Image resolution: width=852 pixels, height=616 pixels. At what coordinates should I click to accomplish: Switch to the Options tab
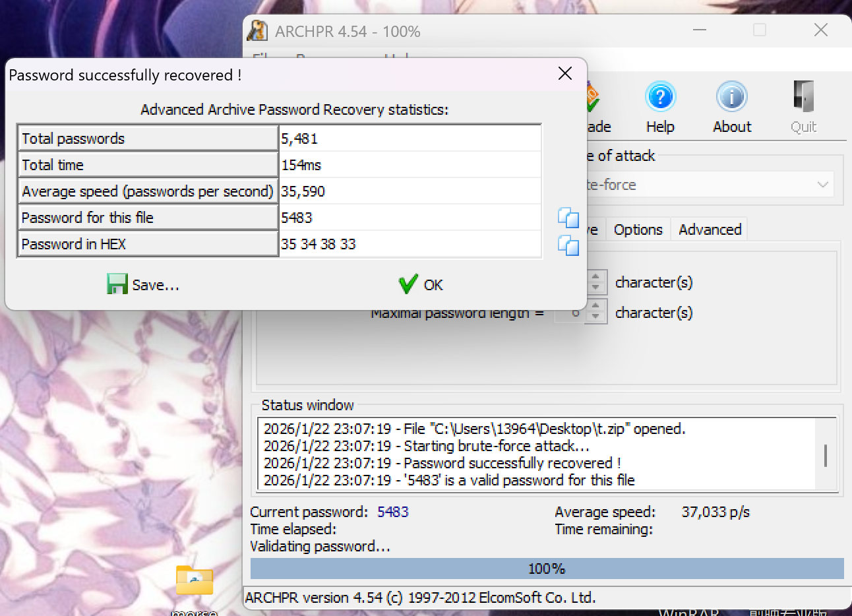point(638,230)
